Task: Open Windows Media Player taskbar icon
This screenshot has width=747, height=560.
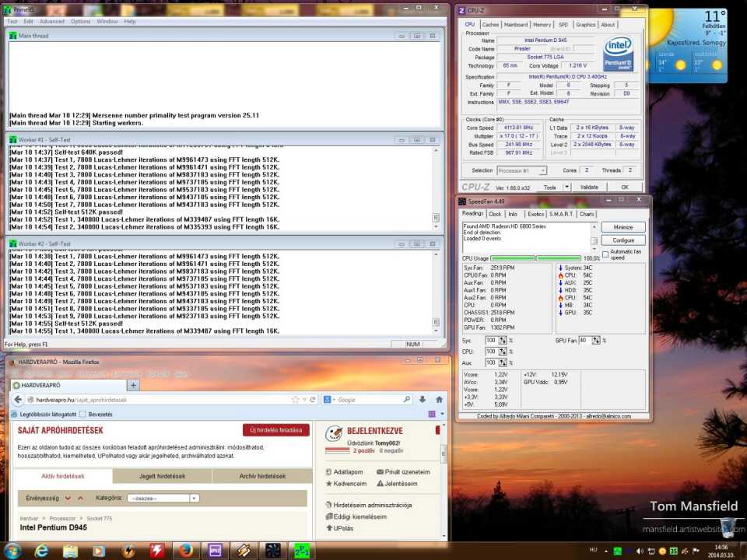Action: (x=99, y=551)
